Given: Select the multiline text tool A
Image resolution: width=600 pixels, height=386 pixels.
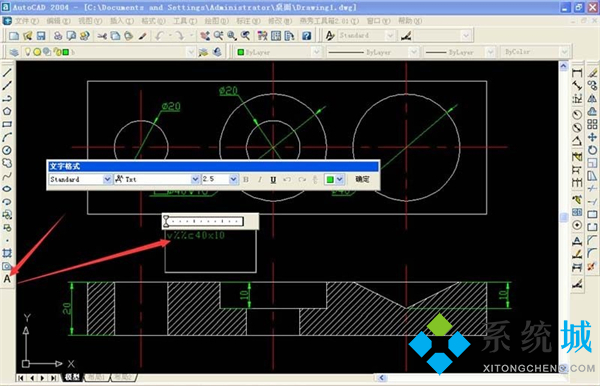Looking at the screenshot, I should [x=7, y=279].
